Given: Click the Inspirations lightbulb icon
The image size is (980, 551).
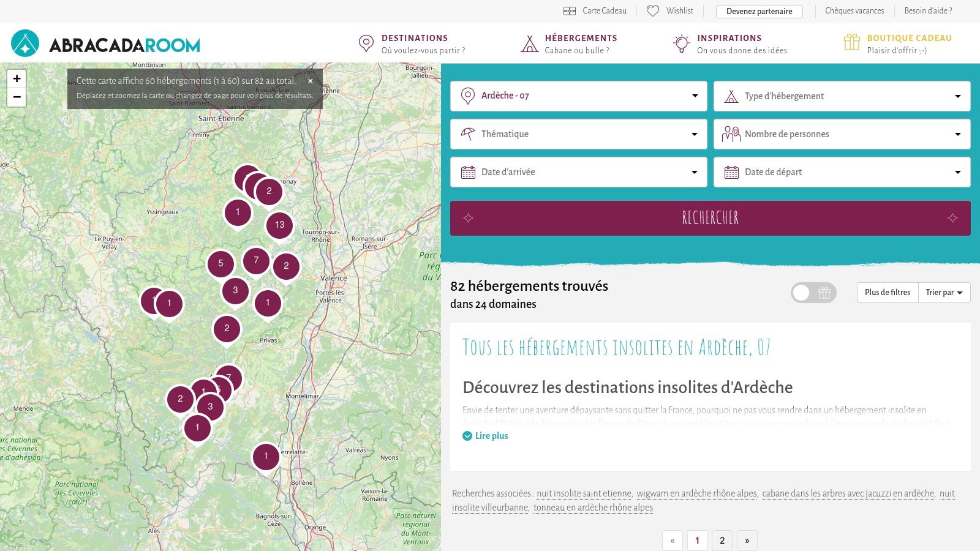Looking at the screenshot, I should pyautogui.click(x=681, y=43).
